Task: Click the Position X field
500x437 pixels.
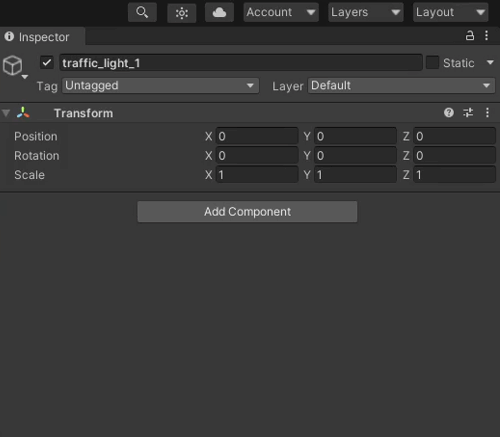Action: coord(257,136)
